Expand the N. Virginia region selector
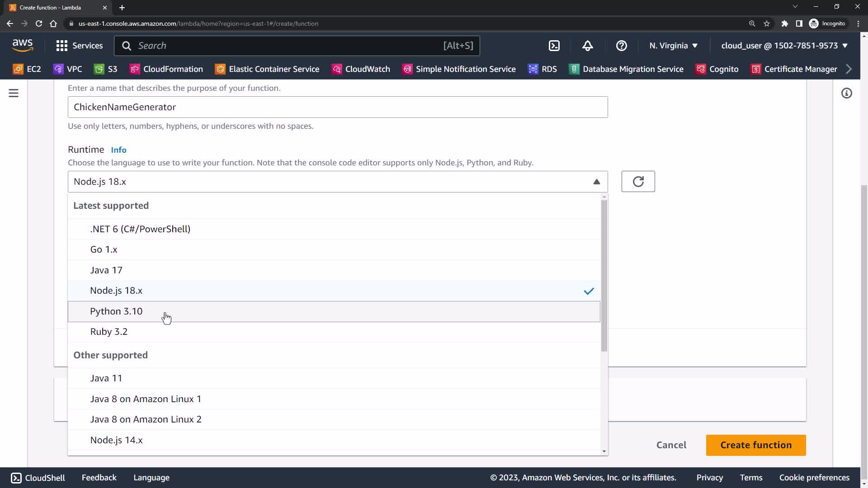 673,46
